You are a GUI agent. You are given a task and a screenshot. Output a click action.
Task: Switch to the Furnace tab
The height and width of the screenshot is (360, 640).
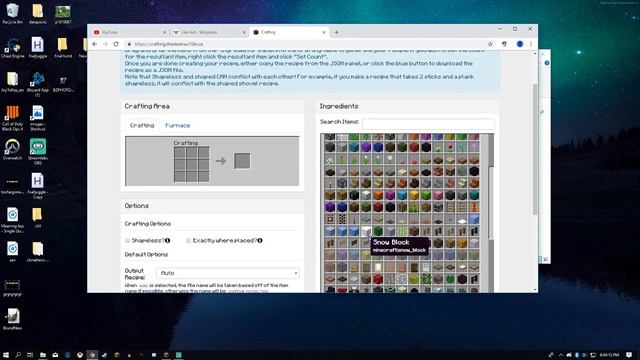coord(178,125)
